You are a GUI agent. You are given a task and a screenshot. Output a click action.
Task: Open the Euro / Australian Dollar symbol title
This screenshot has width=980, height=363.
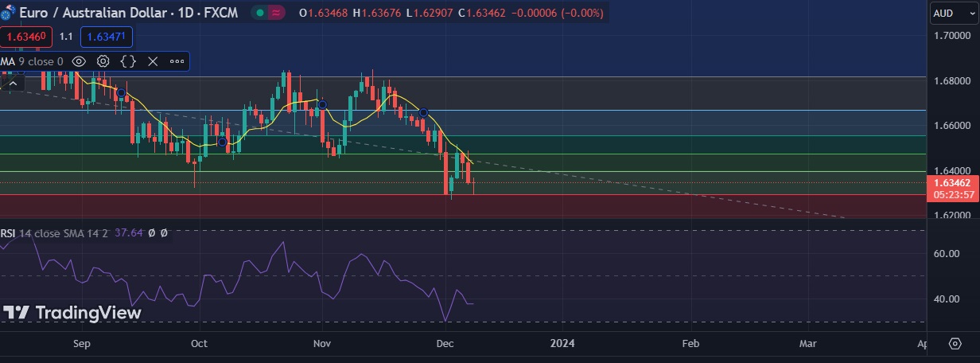92,13
